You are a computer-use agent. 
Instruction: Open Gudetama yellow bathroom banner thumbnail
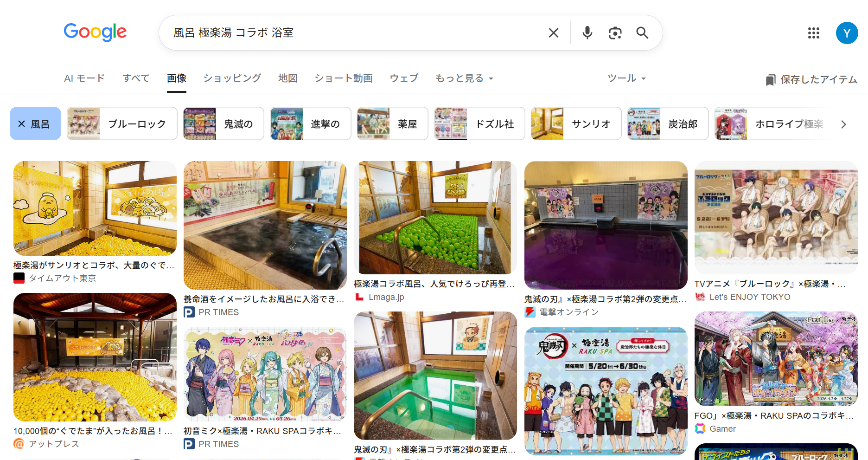(x=95, y=208)
